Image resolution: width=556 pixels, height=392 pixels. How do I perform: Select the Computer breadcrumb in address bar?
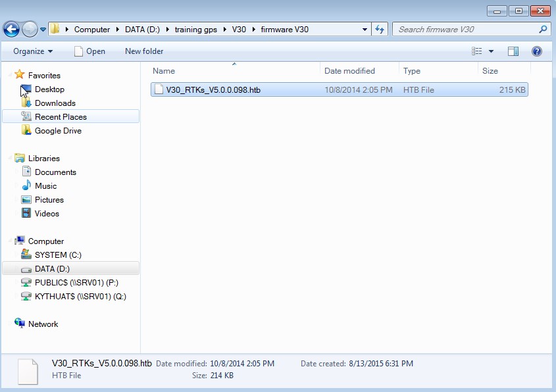(92, 30)
